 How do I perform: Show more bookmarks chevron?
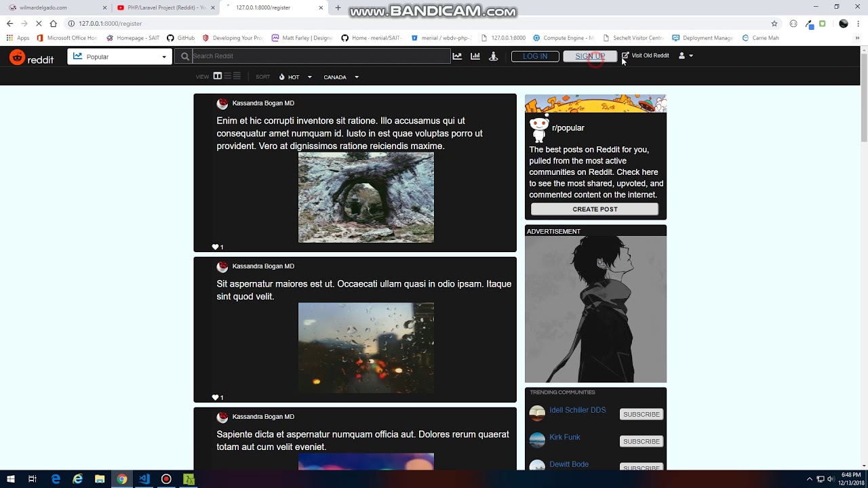857,38
